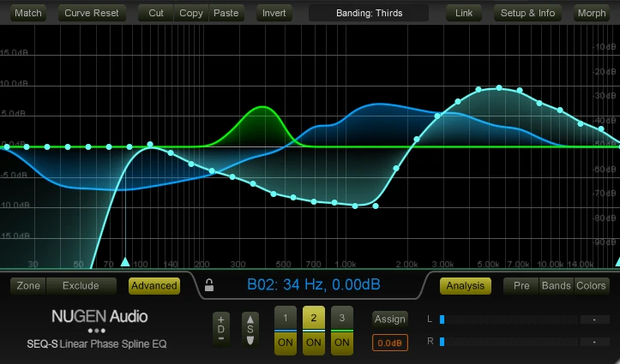Screen dimensions: 620x364
Task: Click the curve node at the highest peak
Action: (x=498, y=88)
